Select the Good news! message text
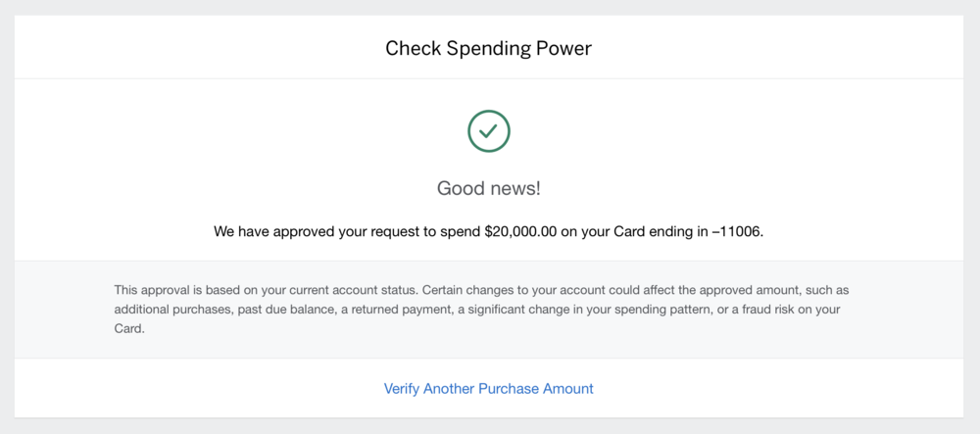980x434 pixels. 488,187
